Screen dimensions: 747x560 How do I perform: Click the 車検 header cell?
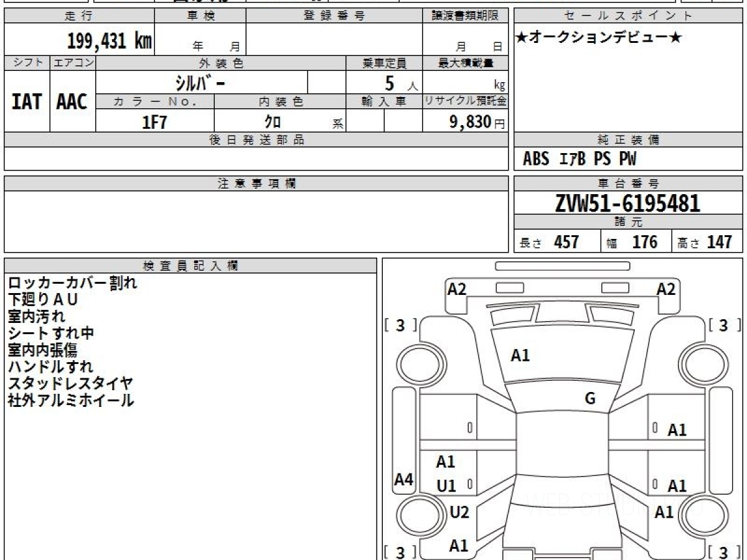point(200,16)
